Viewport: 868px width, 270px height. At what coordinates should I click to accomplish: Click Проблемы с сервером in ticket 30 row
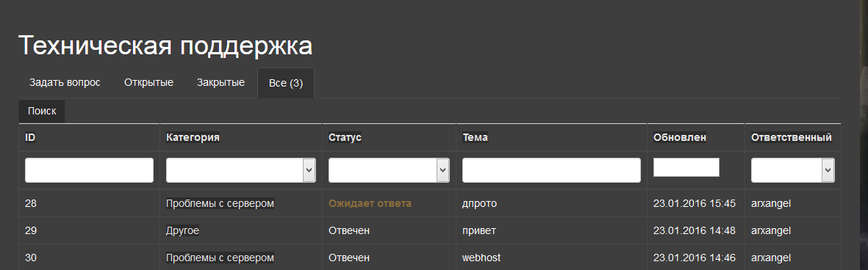tap(220, 258)
